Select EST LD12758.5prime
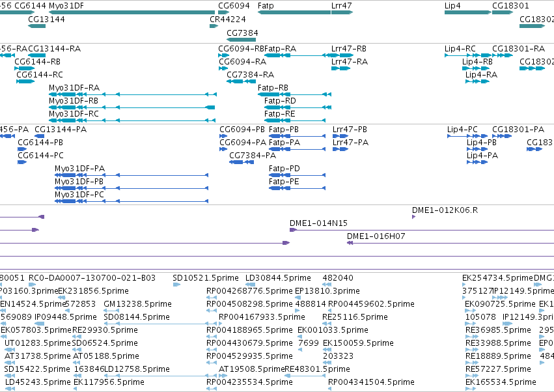 (x=160, y=376)
